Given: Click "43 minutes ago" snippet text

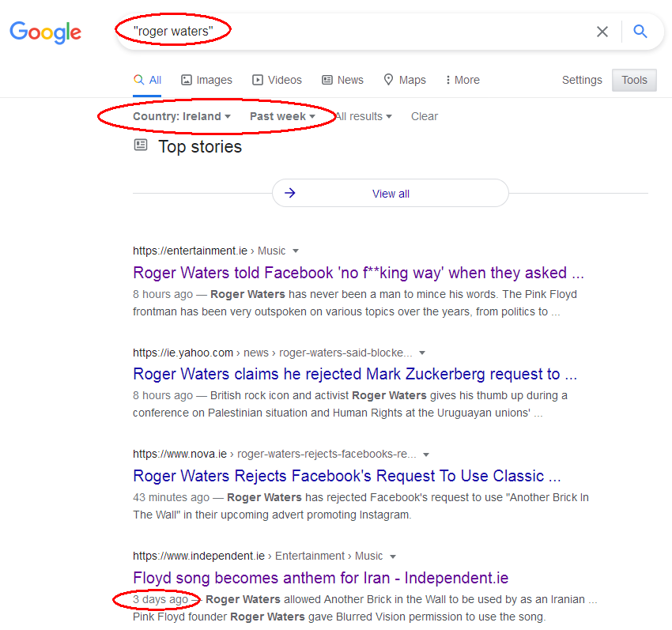Looking at the screenshot, I should point(171,497).
